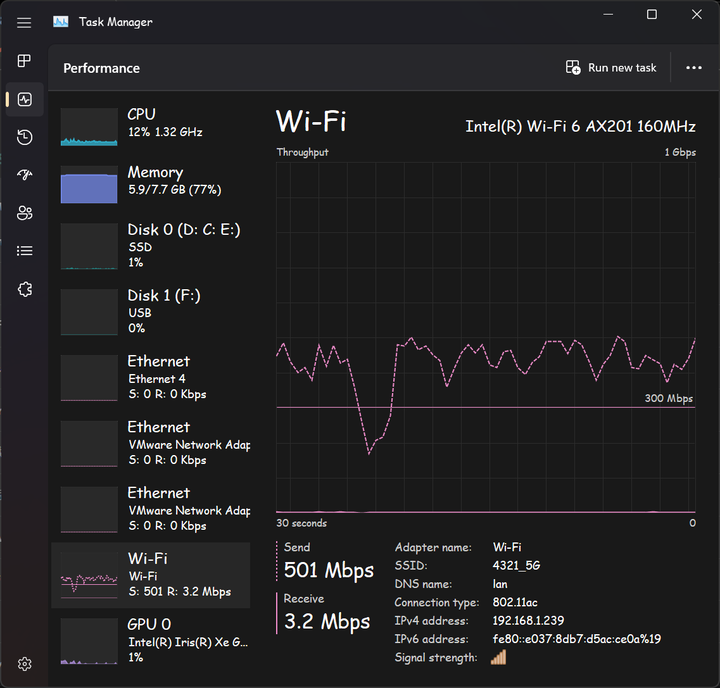Click the Memory usage mini graph
Screen dimensions: 720x688
(x=89, y=184)
